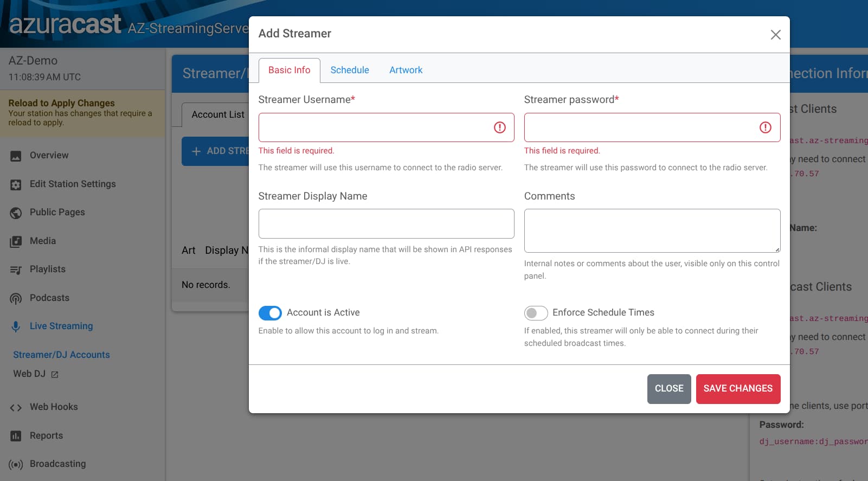Screen dimensions: 868x481
Task: Open Podcasts in the sidebar
Action: [x=82, y=298]
